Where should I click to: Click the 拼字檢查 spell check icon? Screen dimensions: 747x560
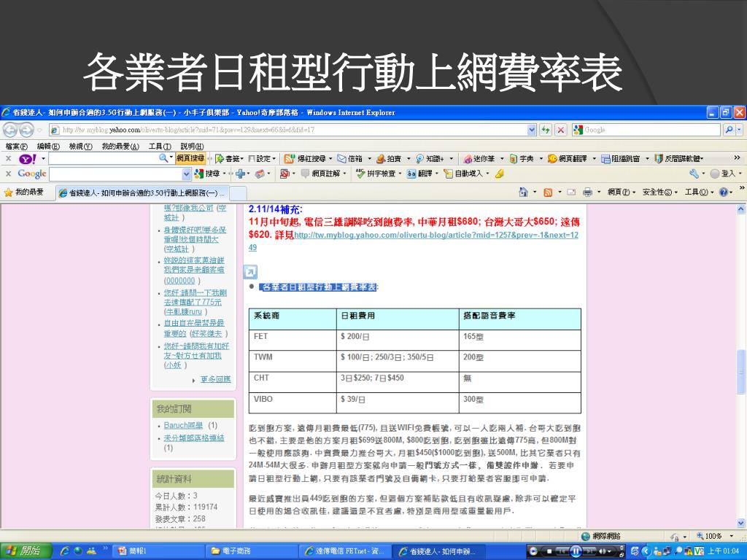coord(360,174)
